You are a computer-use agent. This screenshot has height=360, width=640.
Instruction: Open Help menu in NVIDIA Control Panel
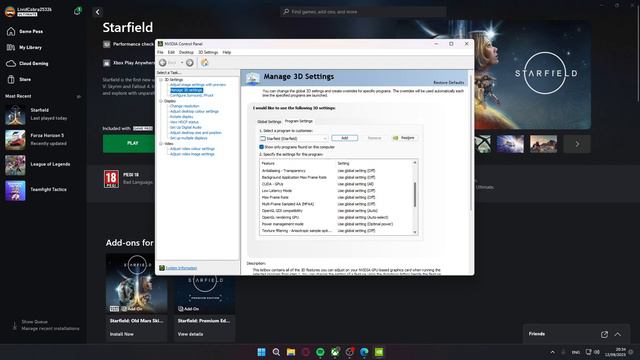pos(227,52)
